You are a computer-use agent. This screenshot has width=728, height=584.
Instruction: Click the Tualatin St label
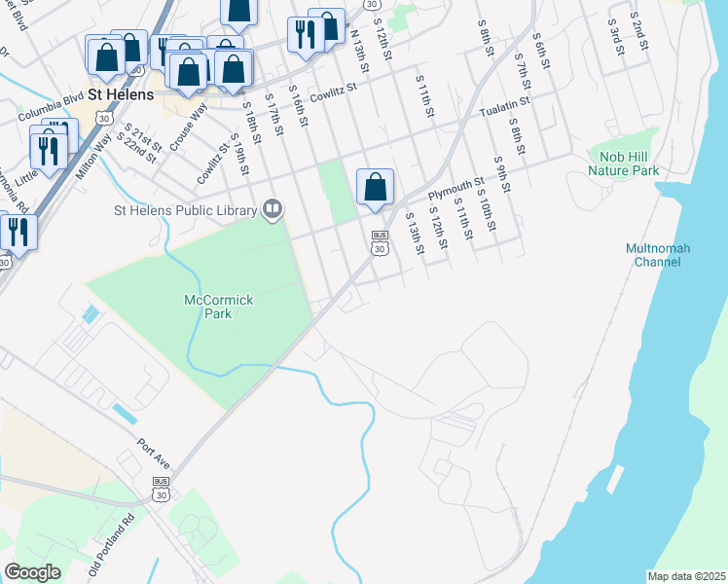coord(505,107)
